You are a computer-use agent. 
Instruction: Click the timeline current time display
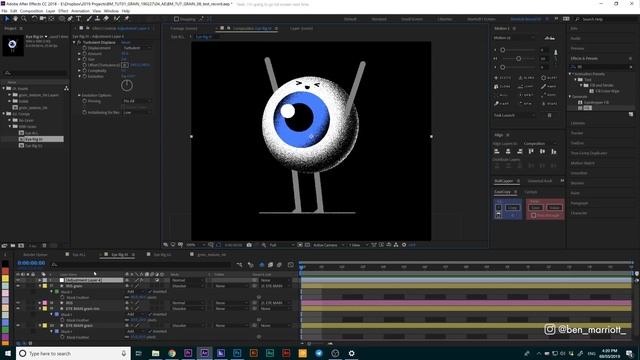[x=31, y=263]
